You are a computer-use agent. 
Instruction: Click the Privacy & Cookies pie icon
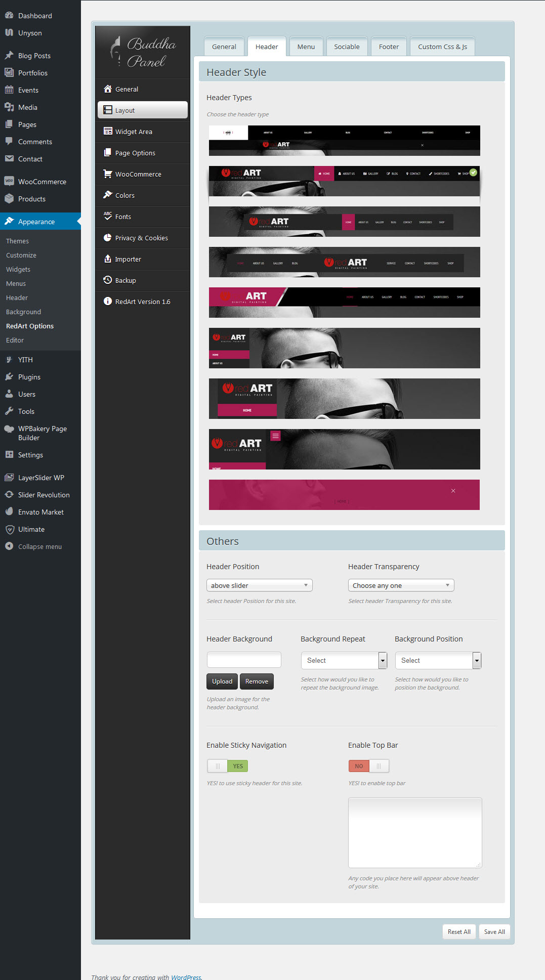coord(107,237)
